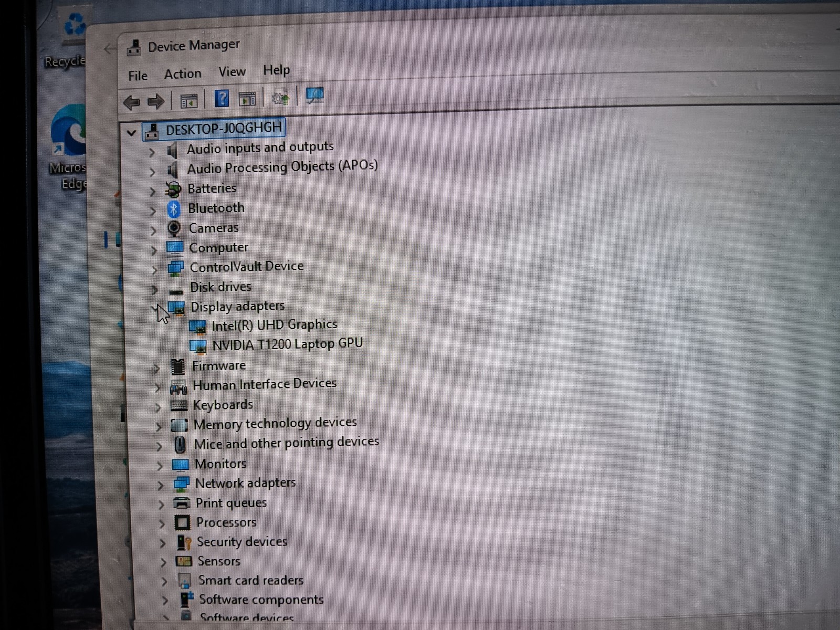840x630 pixels.
Task: Click the Batteries icon
Action: 173,190
